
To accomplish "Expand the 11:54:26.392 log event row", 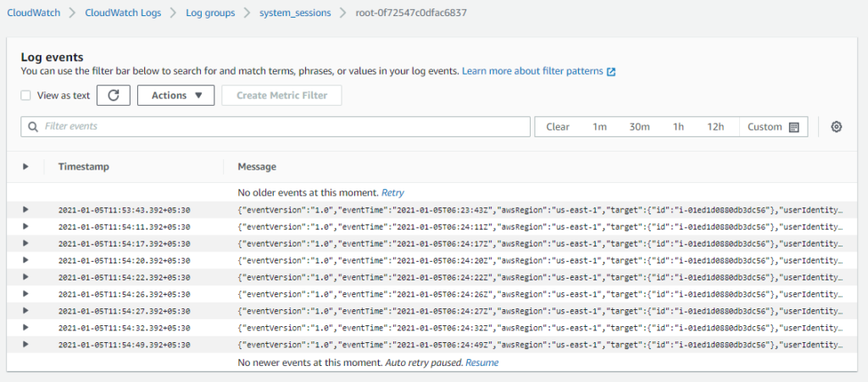I will pyautogui.click(x=25, y=294).
